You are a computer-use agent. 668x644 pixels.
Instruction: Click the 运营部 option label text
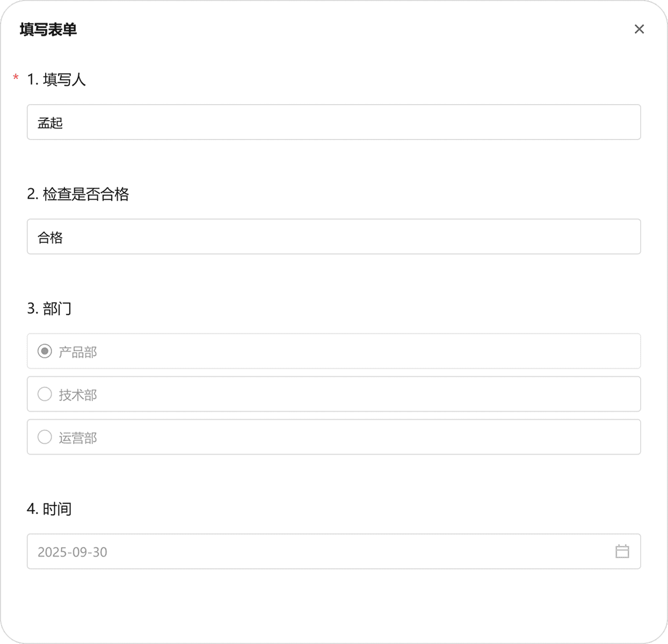click(x=78, y=438)
